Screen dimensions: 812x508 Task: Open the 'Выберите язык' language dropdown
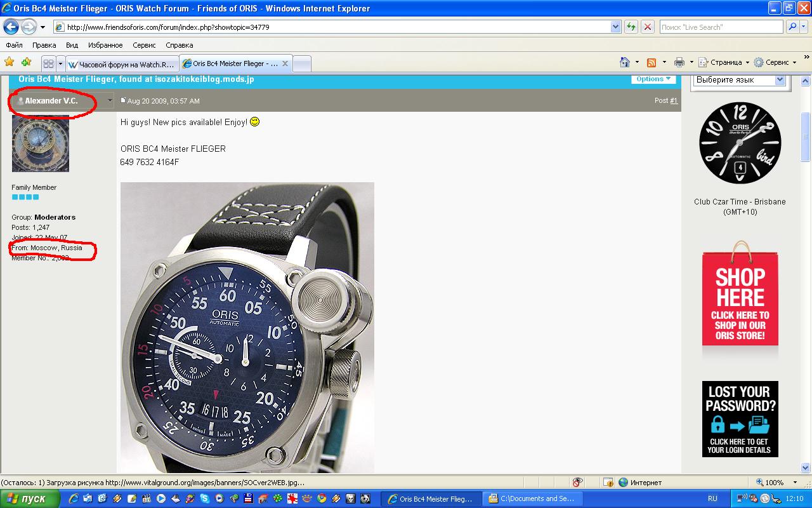tap(740, 80)
